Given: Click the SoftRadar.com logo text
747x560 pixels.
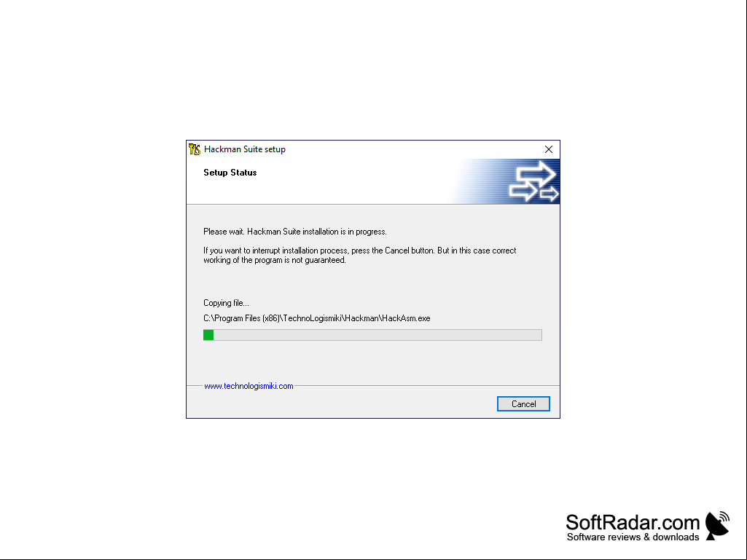Looking at the screenshot, I should 633,522.
